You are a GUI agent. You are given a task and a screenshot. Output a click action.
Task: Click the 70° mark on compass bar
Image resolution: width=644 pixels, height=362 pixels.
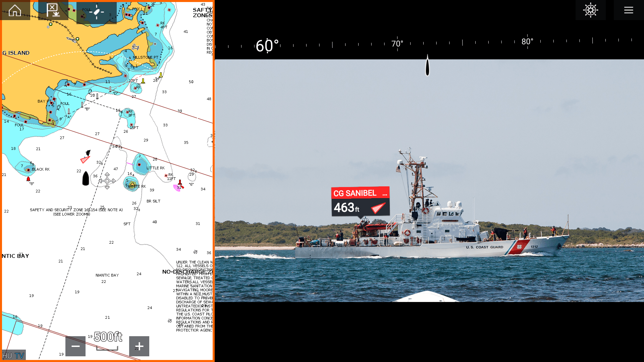click(397, 44)
